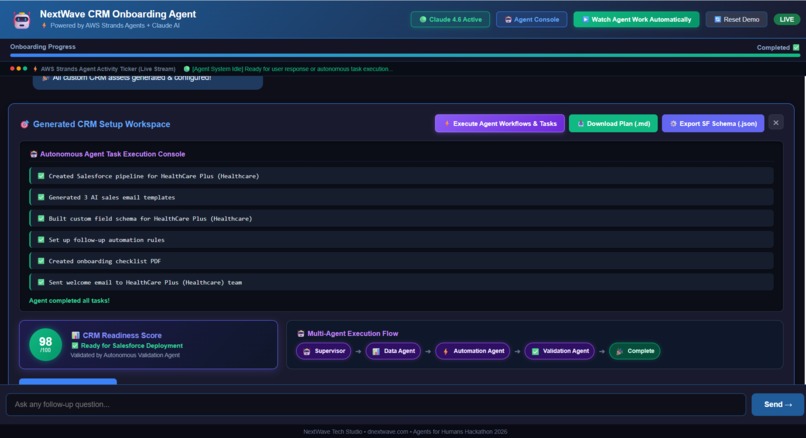Image resolution: width=806 pixels, height=438 pixels.
Task: Click the target icon beside Generated CRM Setup Workspace
Action: (x=24, y=124)
